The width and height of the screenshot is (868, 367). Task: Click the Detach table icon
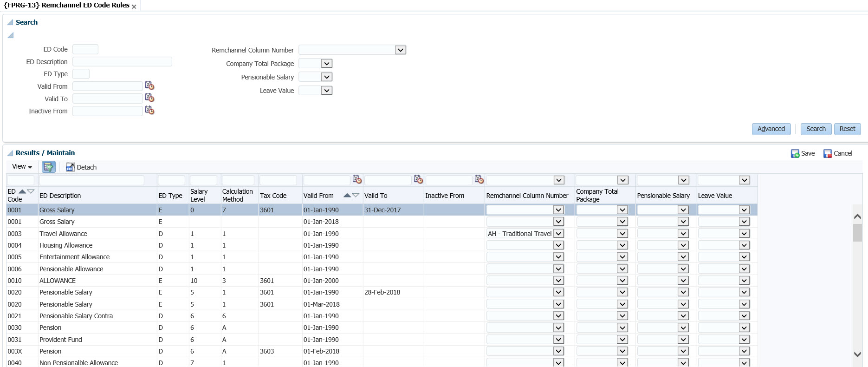[70, 167]
